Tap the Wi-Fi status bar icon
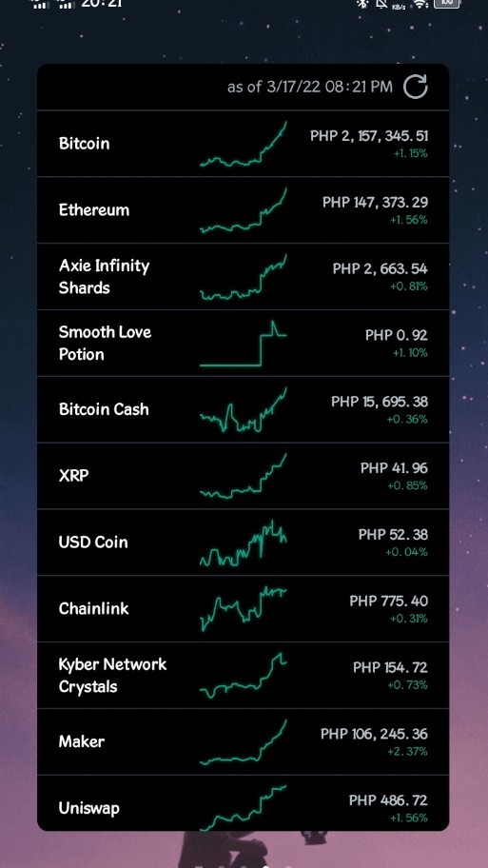 click(421, 3)
